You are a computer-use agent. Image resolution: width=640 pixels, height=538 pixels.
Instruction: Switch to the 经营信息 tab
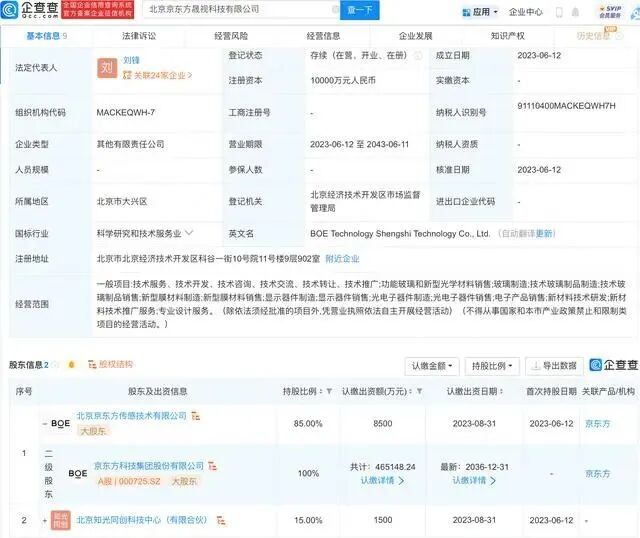[x=323, y=36]
